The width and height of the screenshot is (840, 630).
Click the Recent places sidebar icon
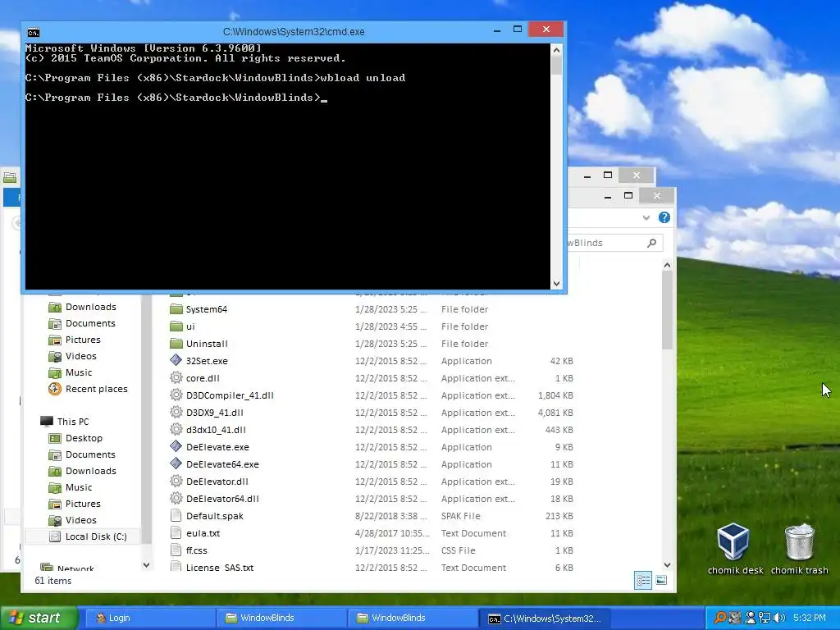(x=55, y=389)
